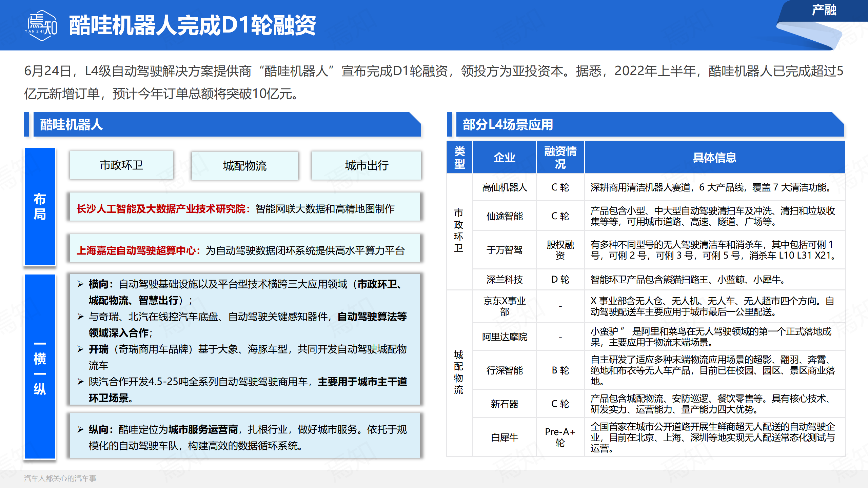Viewport: 868px width, 488px height.
Task: Click the 产品包含小型、中大型 description cell
Action: pos(714,216)
